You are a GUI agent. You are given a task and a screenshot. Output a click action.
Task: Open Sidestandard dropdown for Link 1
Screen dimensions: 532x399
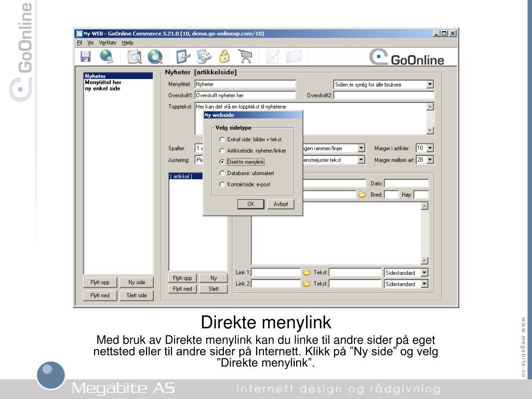pos(424,272)
